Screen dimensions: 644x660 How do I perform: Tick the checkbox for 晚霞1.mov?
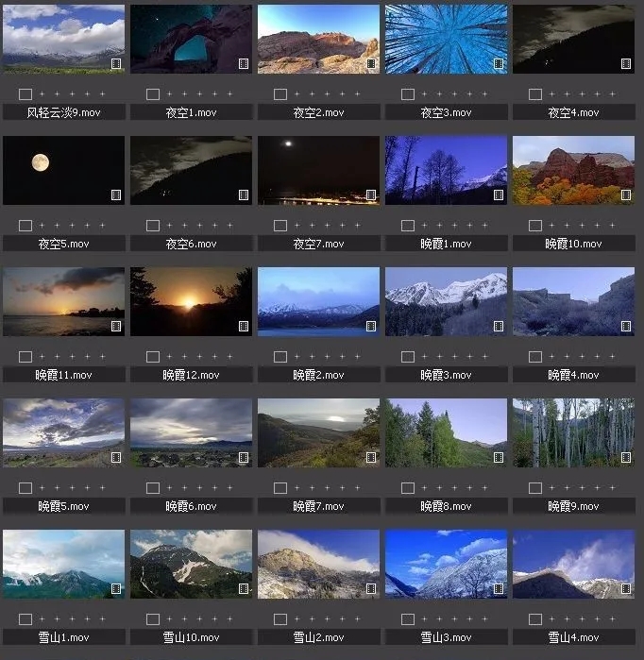click(x=408, y=226)
